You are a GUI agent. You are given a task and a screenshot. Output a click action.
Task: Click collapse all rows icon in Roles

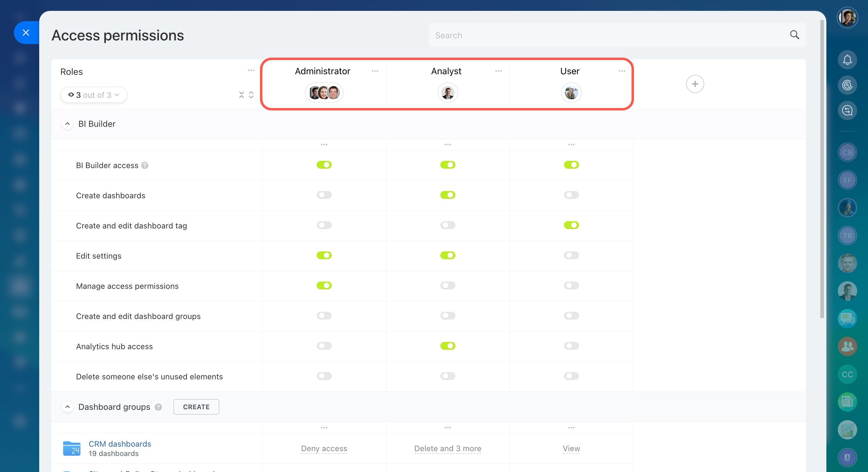pos(241,95)
